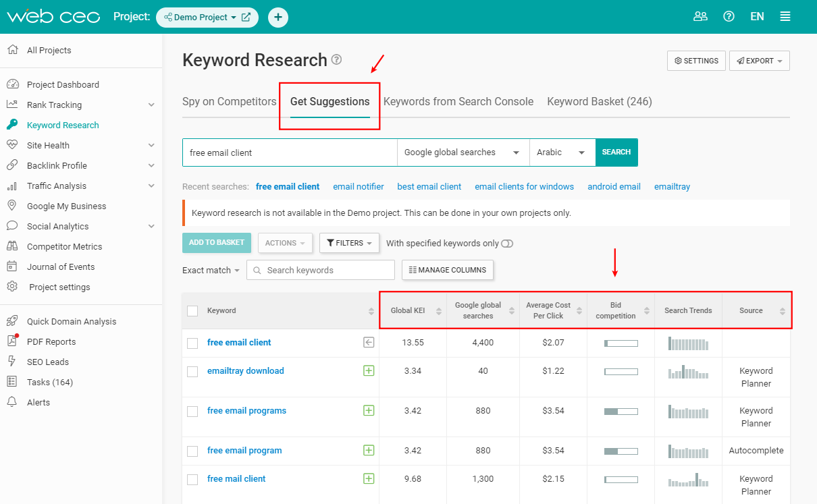This screenshot has height=504, width=817.
Task: Check the 'free email program' row checkbox
Action: pyautogui.click(x=192, y=451)
